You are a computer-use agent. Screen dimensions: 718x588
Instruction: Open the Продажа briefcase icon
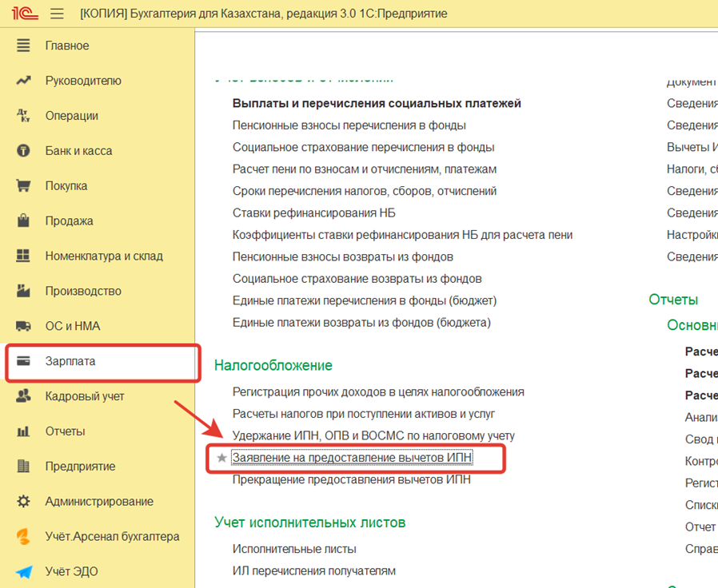(22, 220)
